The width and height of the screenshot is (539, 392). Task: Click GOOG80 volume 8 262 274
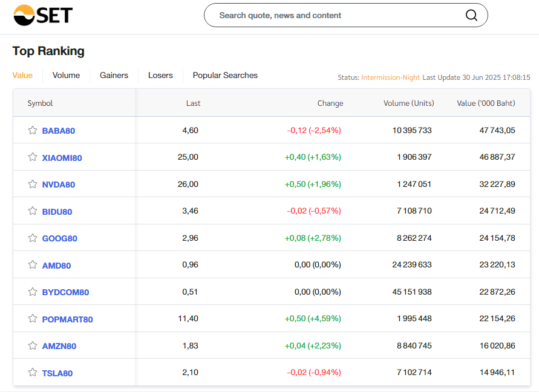(x=414, y=238)
